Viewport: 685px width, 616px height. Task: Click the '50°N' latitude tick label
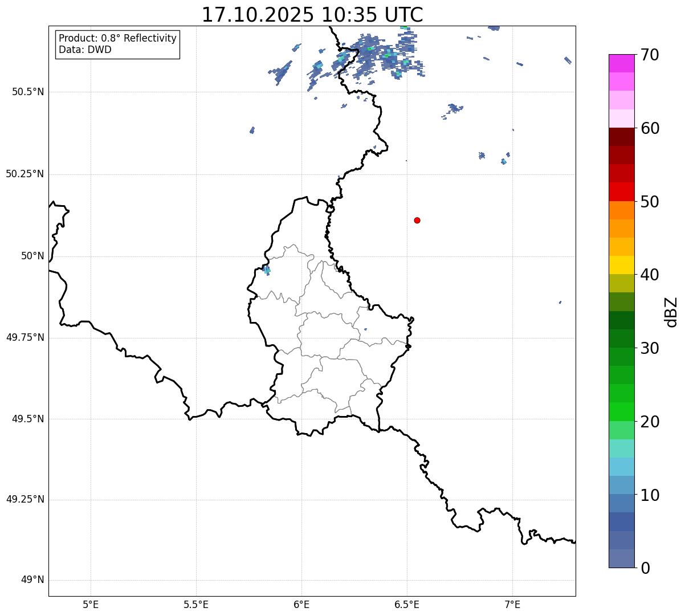pyautogui.click(x=32, y=256)
